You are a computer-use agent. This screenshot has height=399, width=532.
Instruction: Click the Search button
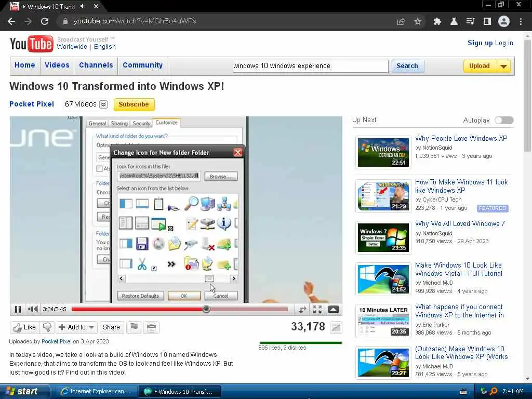pos(407,66)
